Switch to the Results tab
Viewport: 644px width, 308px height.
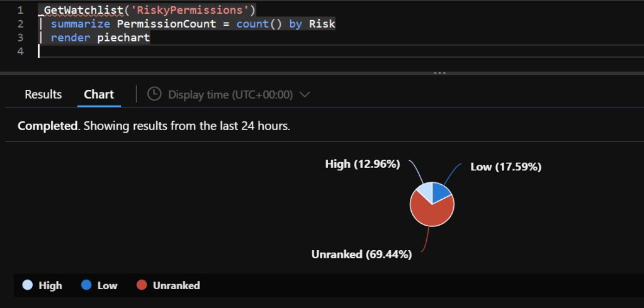pos(43,94)
